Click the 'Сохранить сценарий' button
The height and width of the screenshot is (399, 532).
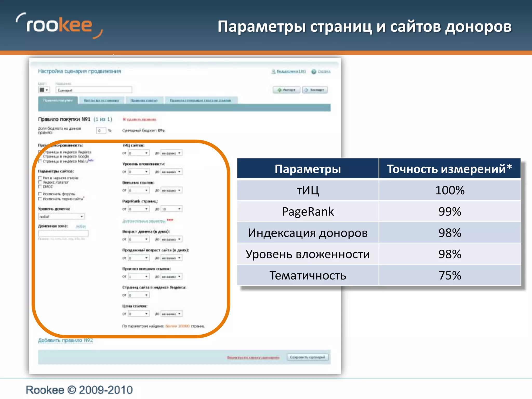[308, 357]
